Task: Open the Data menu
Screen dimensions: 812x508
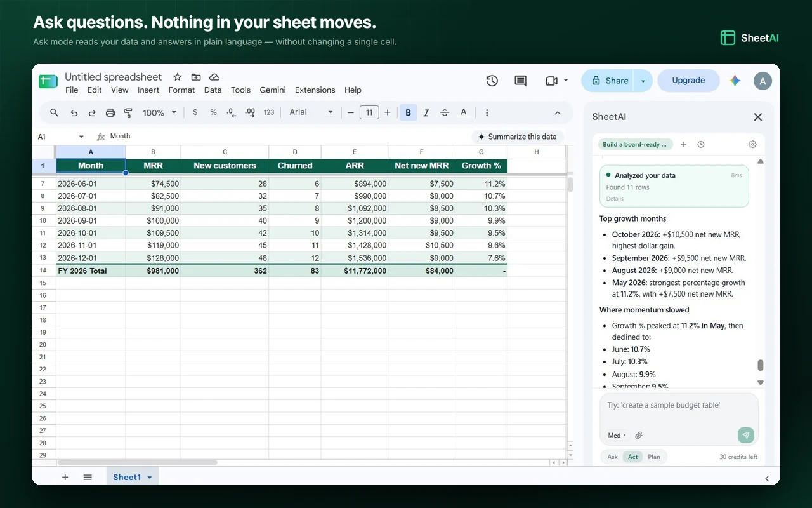Action: pos(213,90)
